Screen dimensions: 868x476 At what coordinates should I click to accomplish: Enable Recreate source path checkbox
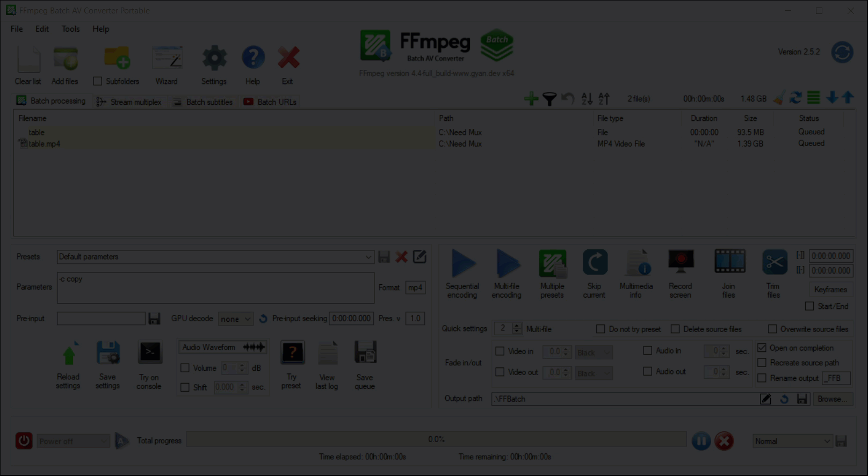[x=762, y=363]
